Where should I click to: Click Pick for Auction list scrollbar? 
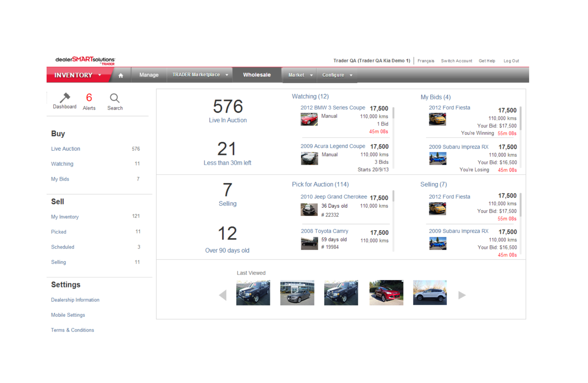(394, 197)
